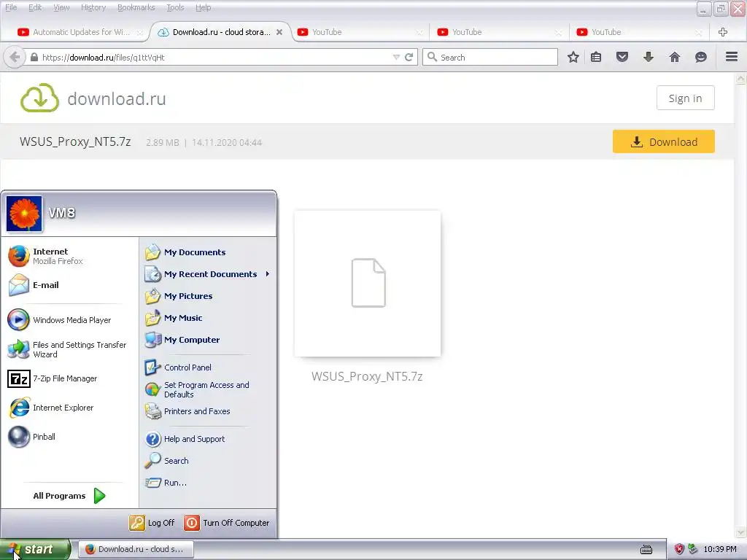Click the taskbar clock showing 10:39 PM

[720, 550]
